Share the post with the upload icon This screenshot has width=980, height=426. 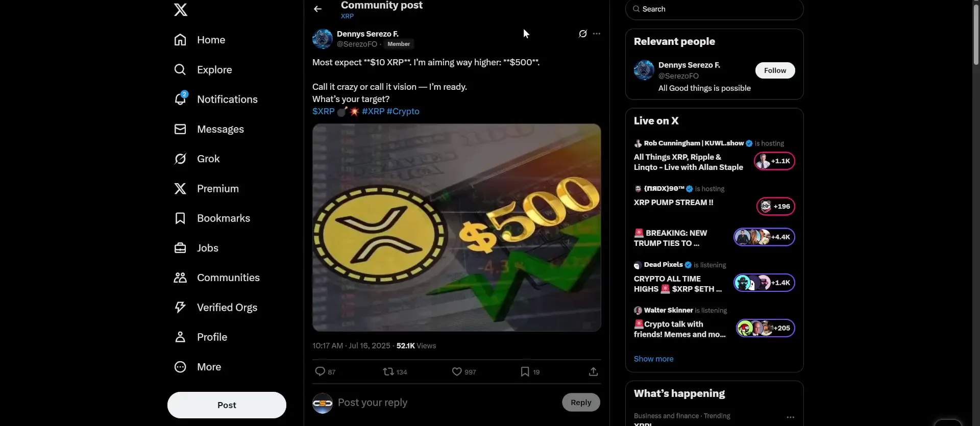pyautogui.click(x=593, y=371)
